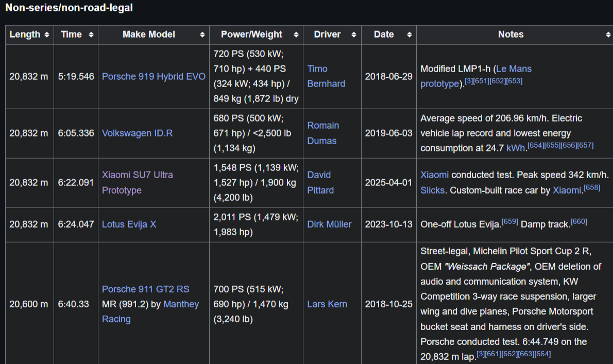Screen dimensions: 613x364
Task: Sort table by the Driver column
Action: [332, 35]
